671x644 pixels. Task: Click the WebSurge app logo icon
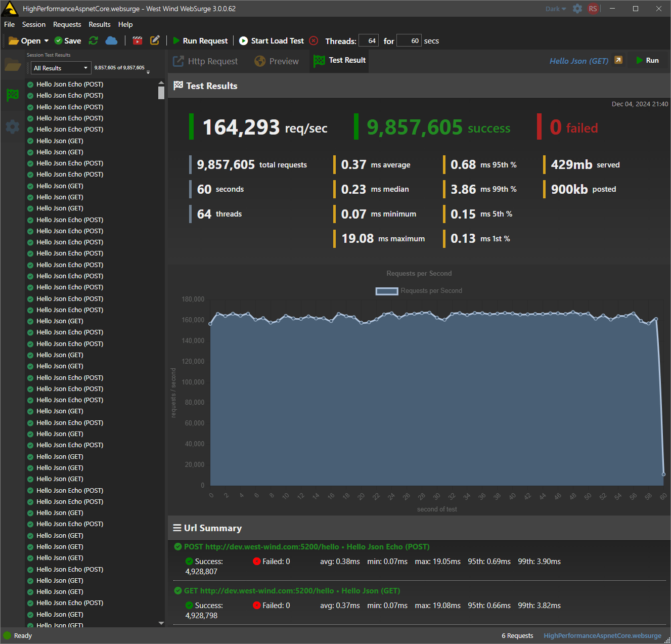click(x=10, y=9)
